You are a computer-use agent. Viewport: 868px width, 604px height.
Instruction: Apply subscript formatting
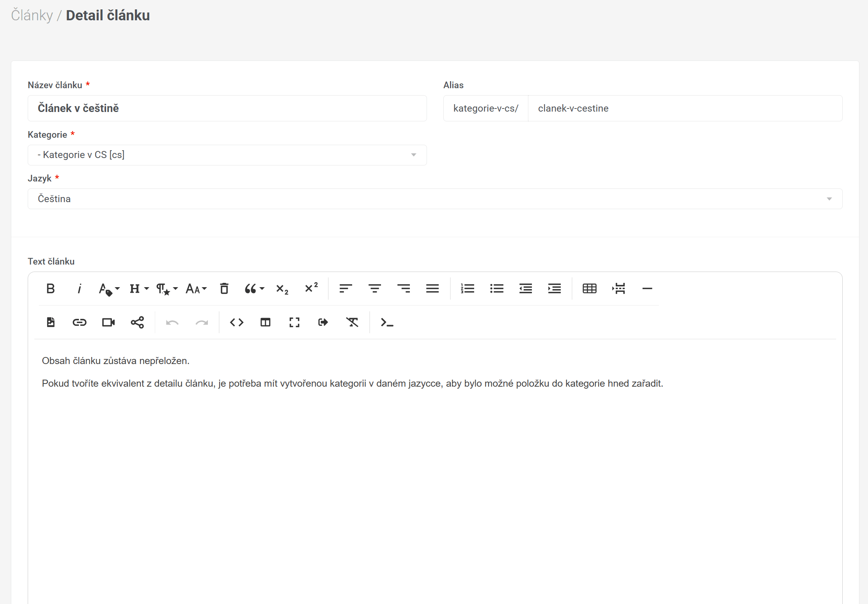(x=282, y=289)
